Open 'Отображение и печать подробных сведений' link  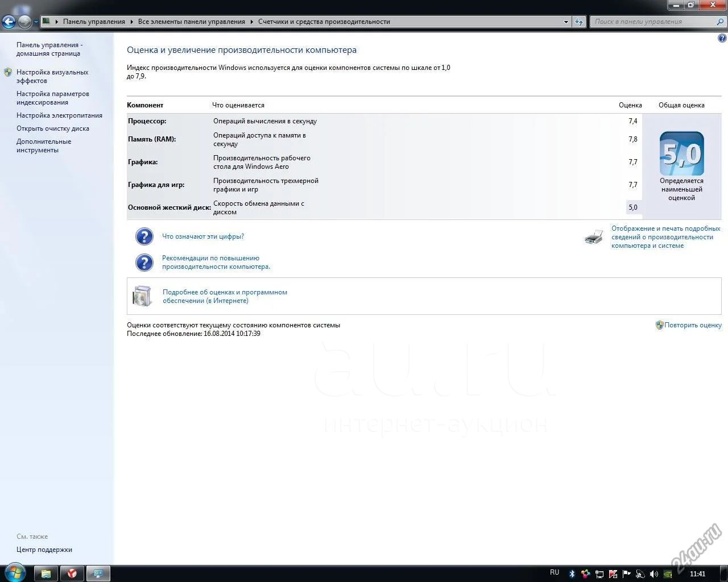point(665,237)
